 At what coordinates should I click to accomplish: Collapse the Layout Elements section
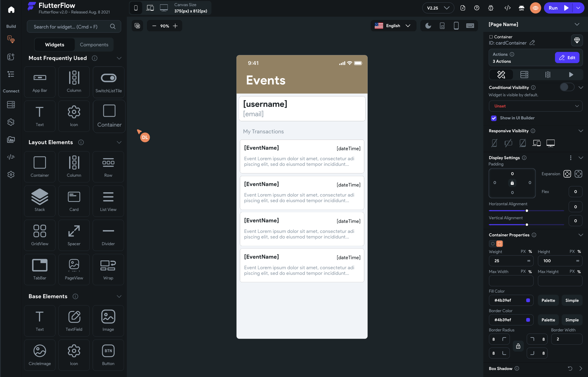tap(119, 142)
